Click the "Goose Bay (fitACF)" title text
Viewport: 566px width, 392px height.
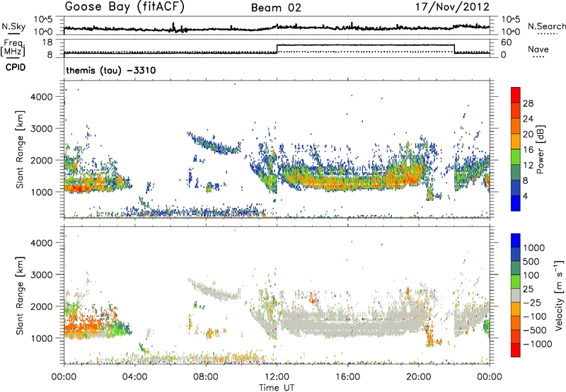coord(125,7)
